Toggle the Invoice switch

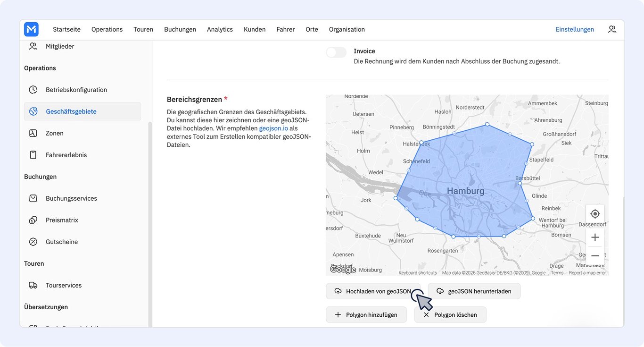pyautogui.click(x=336, y=52)
